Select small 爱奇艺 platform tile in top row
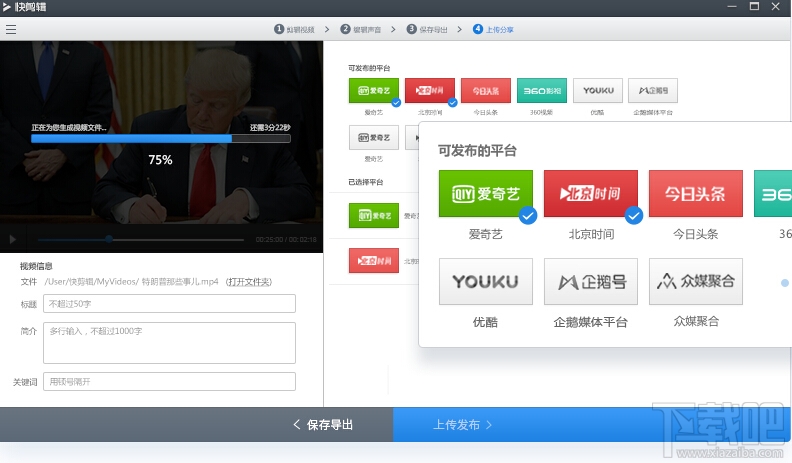 click(374, 91)
